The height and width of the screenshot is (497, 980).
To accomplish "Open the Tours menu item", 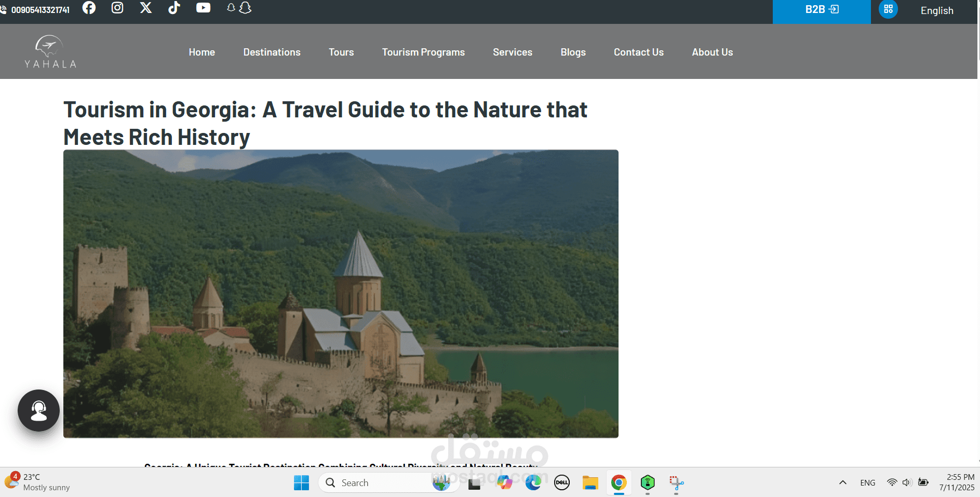I will pos(341,52).
